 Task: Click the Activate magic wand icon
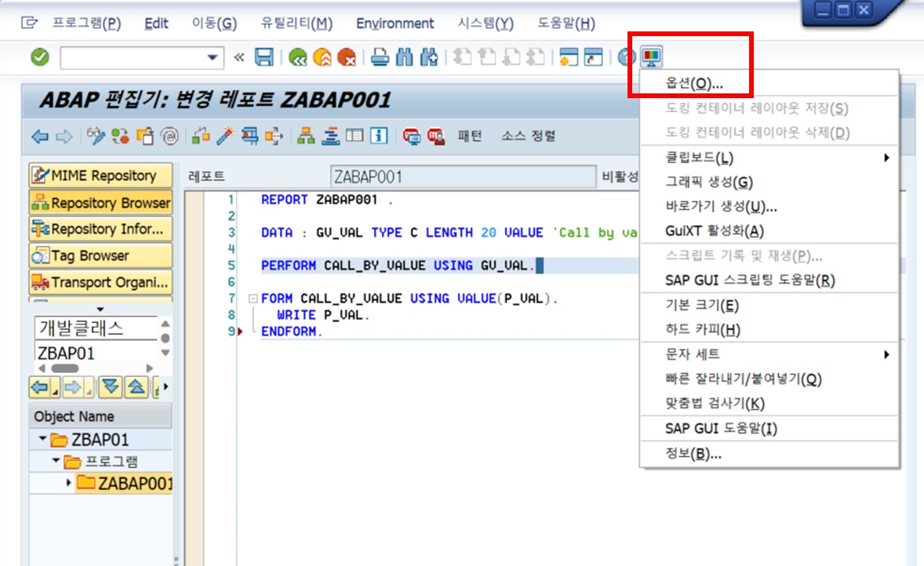(x=225, y=136)
